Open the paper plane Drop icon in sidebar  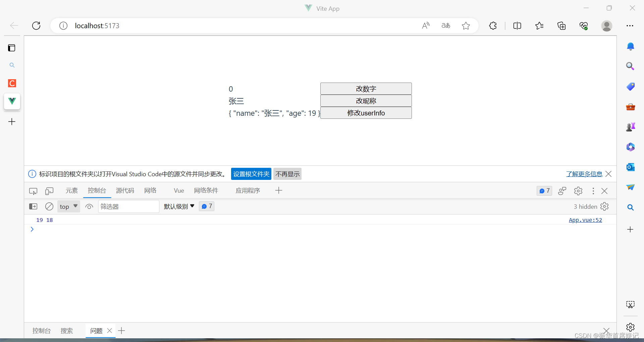(x=630, y=187)
